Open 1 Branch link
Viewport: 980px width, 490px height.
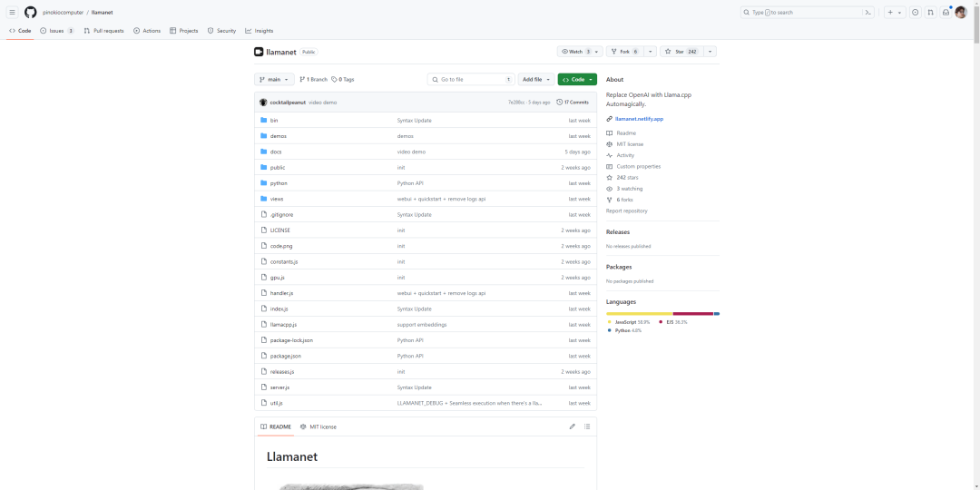[313, 79]
